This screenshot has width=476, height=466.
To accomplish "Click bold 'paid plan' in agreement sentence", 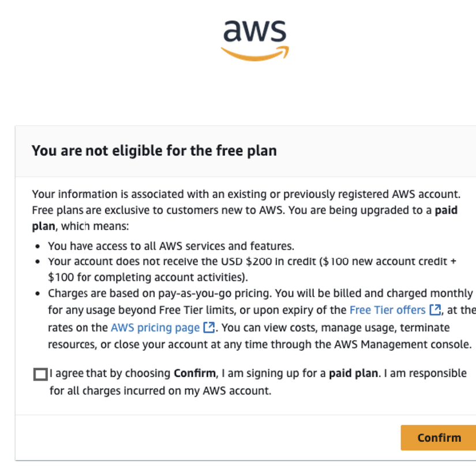I will point(353,373).
